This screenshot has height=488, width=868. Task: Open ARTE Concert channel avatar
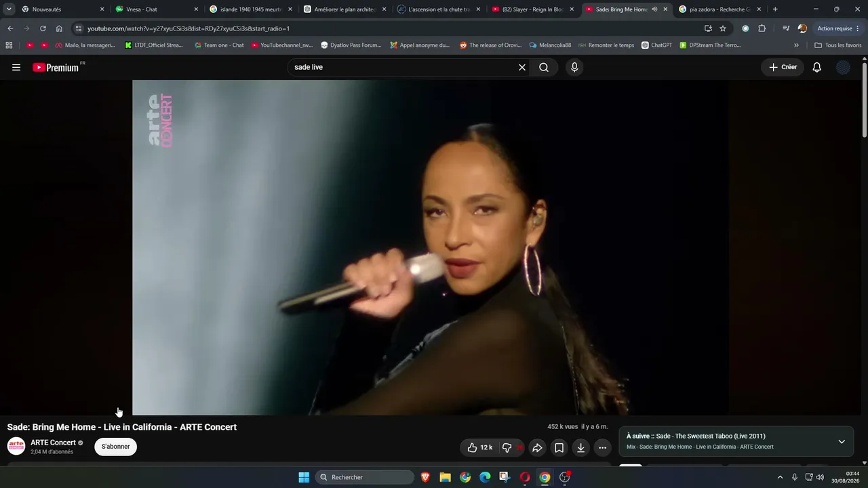click(x=16, y=446)
